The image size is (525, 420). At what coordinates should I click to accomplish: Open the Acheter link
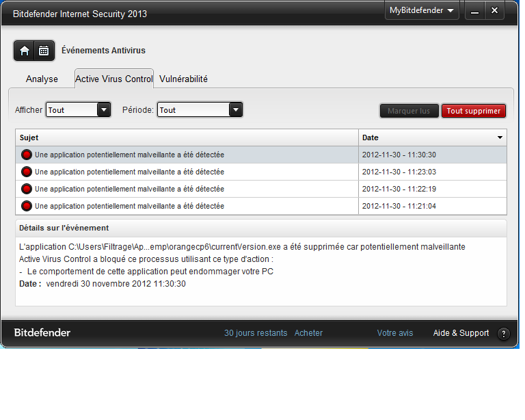pyautogui.click(x=308, y=333)
